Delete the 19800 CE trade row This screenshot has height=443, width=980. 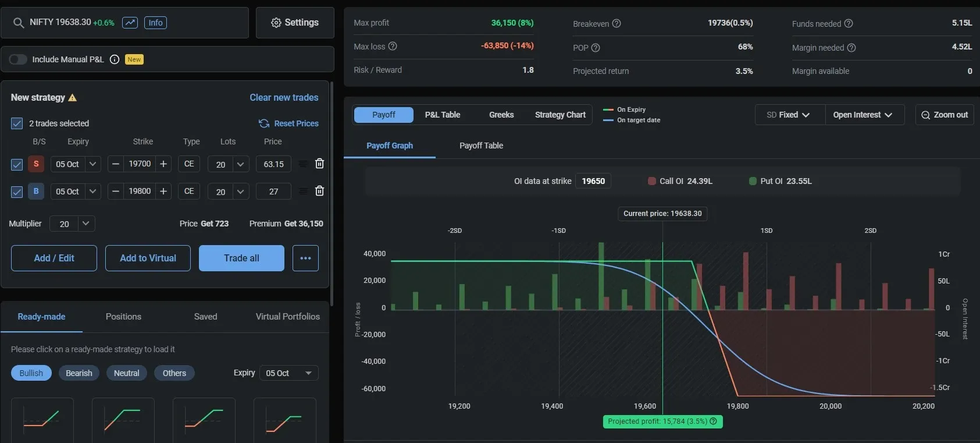pyautogui.click(x=319, y=191)
